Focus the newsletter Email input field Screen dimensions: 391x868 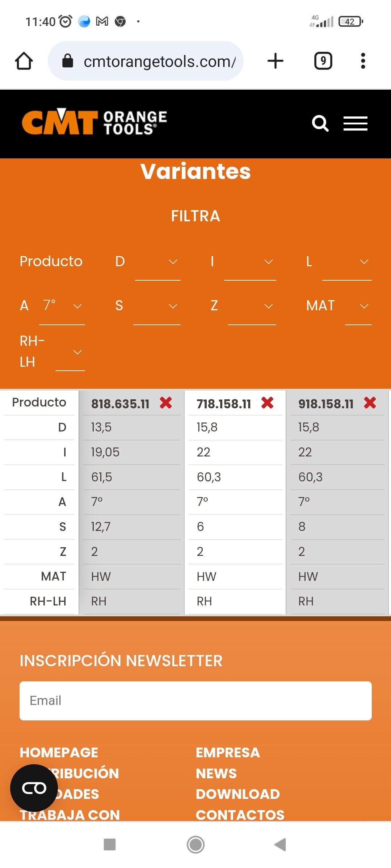(x=195, y=701)
